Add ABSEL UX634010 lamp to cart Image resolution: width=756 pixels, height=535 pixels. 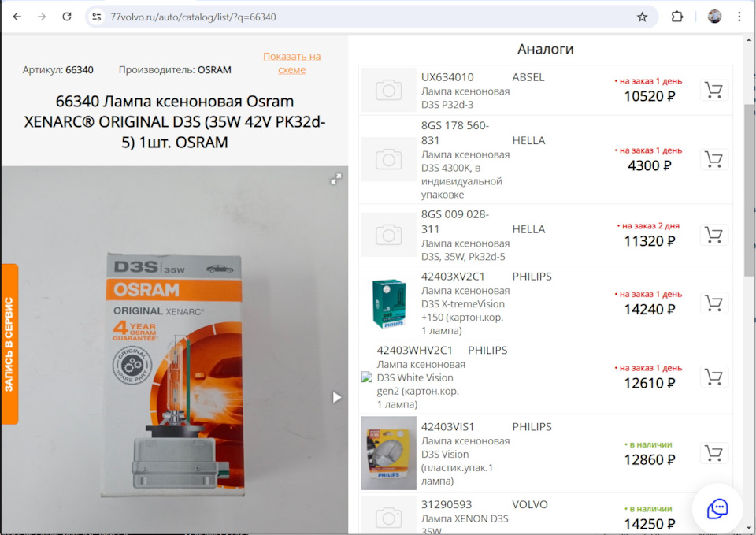[x=713, y=91]
